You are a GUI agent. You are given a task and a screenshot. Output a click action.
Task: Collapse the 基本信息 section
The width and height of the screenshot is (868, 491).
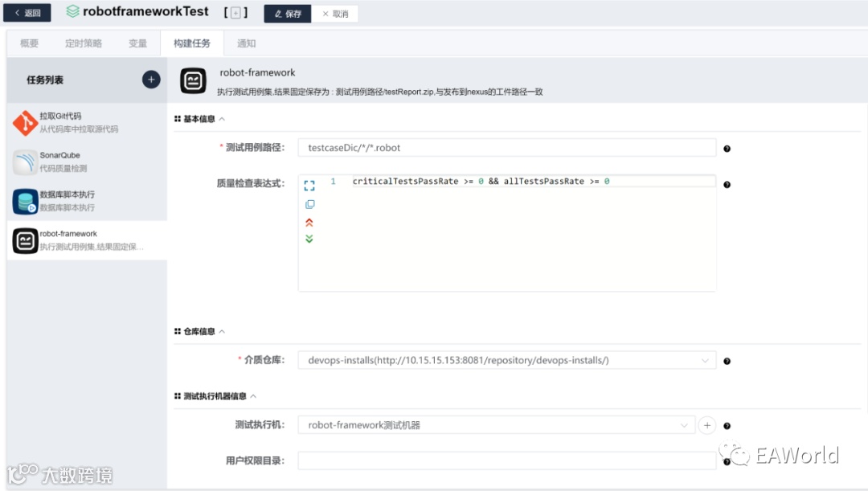[222, 119]
